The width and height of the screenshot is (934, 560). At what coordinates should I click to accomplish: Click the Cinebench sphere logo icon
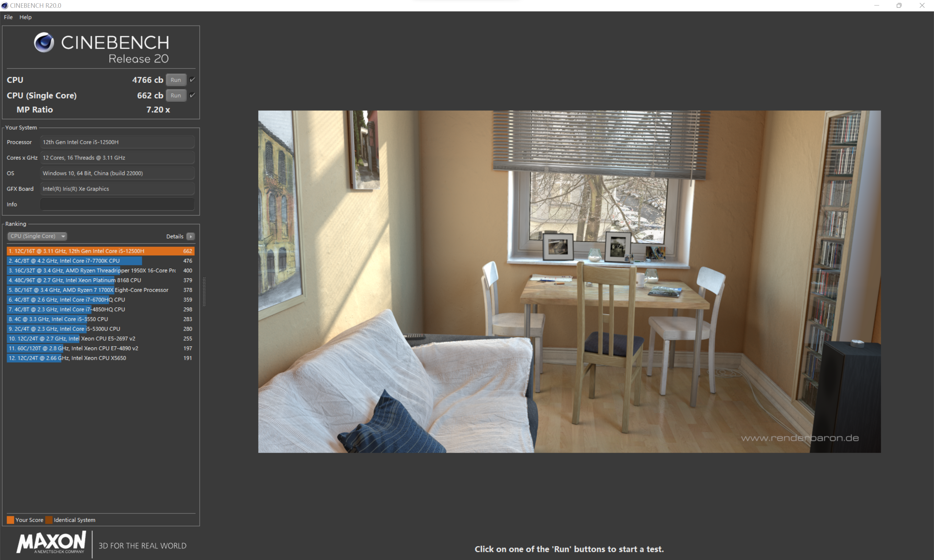point(44,42)
